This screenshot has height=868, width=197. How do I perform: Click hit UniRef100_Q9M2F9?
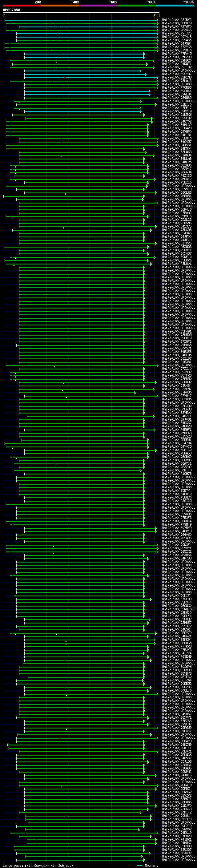[x=176, y=111]
